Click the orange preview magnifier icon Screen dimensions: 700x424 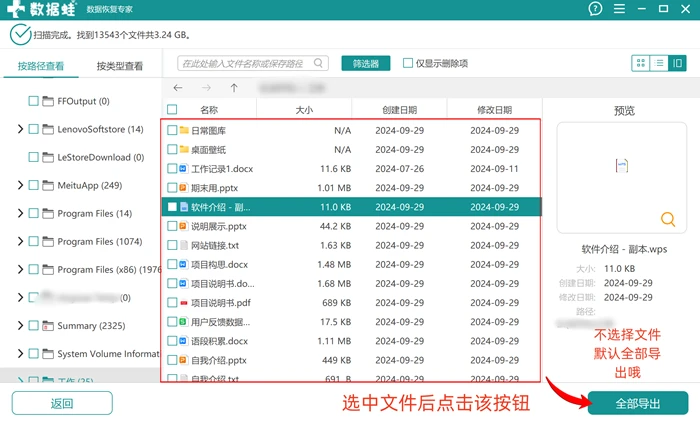click(x=668, y=219)
